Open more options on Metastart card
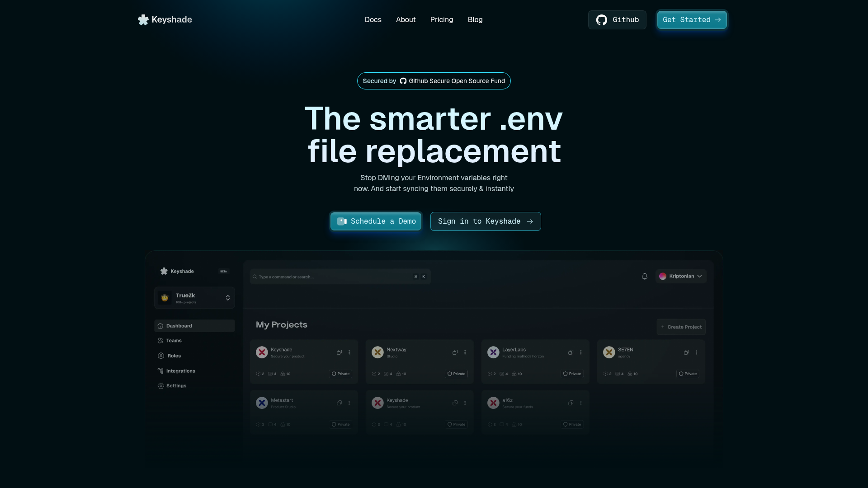 [x=349, y=403]
